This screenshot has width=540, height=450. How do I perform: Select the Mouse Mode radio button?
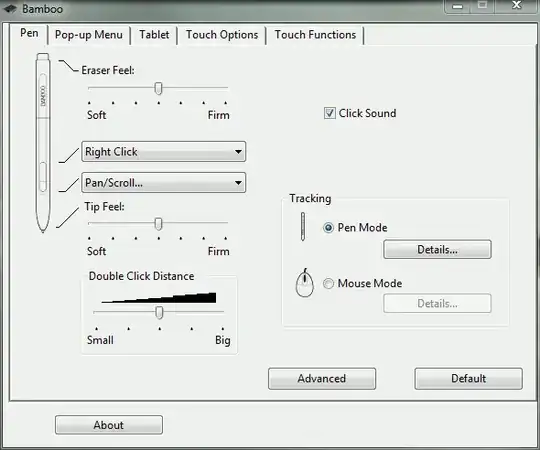(328, 283)
